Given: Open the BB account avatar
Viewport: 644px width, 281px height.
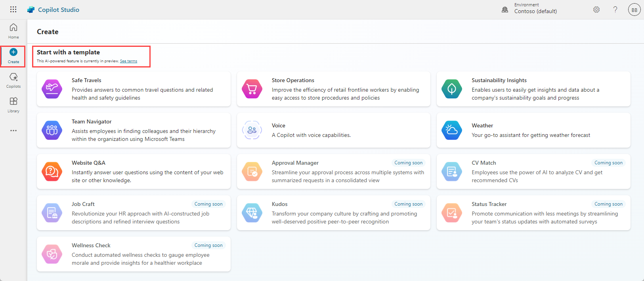Looking at the screenshot, I should tap(634, 10).
